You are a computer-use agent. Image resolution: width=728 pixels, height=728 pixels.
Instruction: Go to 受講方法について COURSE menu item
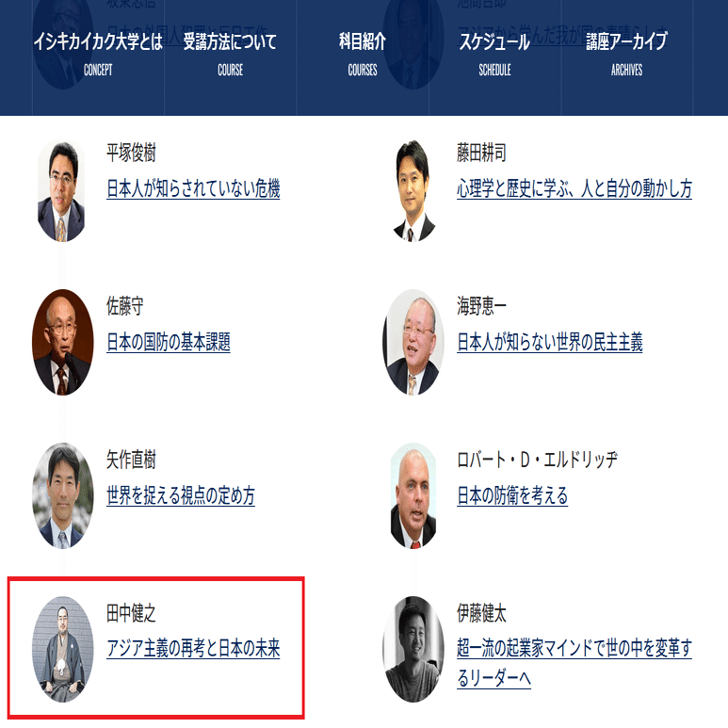231,54
